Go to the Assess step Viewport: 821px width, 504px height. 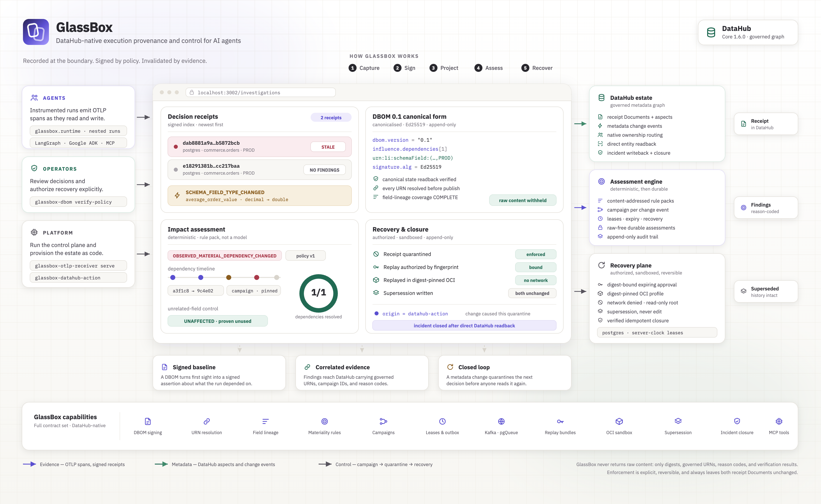tap(488, 68)
